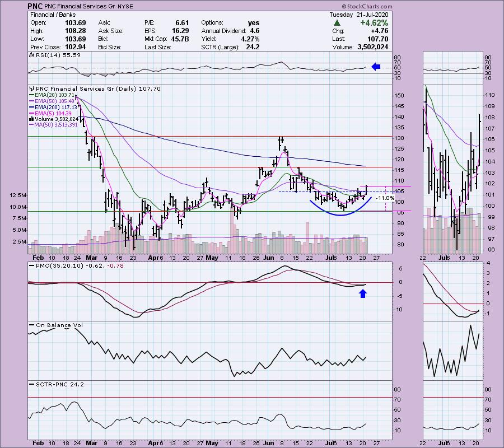Select the Last Size label
The width and height of the screenshot is (504, 448).
(157, 47)
